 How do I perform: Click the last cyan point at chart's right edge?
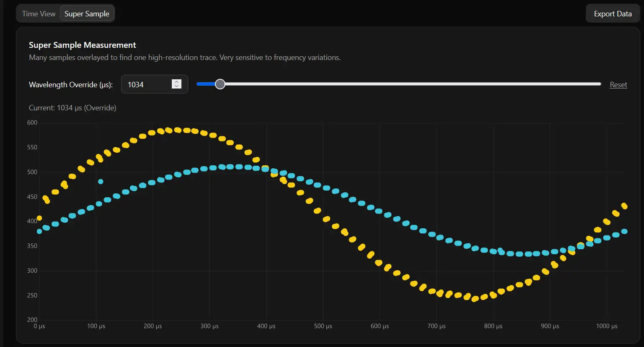point(624,231)
